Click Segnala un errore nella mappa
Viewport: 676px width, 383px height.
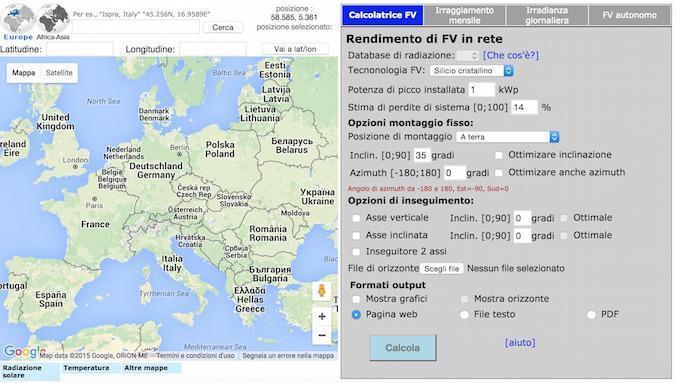tap(288, 355)
